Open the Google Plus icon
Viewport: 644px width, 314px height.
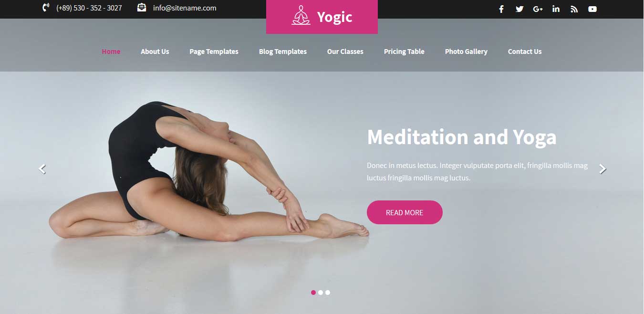pos(538,9)
